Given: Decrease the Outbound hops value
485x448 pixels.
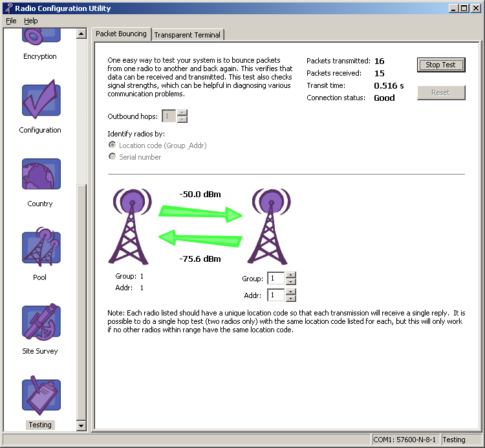Looking at the screenshot, I should pos(182,120).
